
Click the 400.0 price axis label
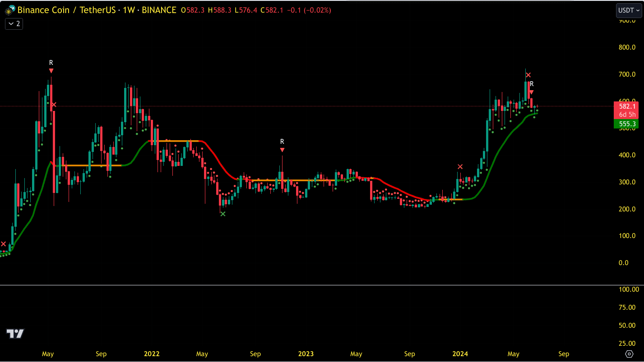coord(627,155)
